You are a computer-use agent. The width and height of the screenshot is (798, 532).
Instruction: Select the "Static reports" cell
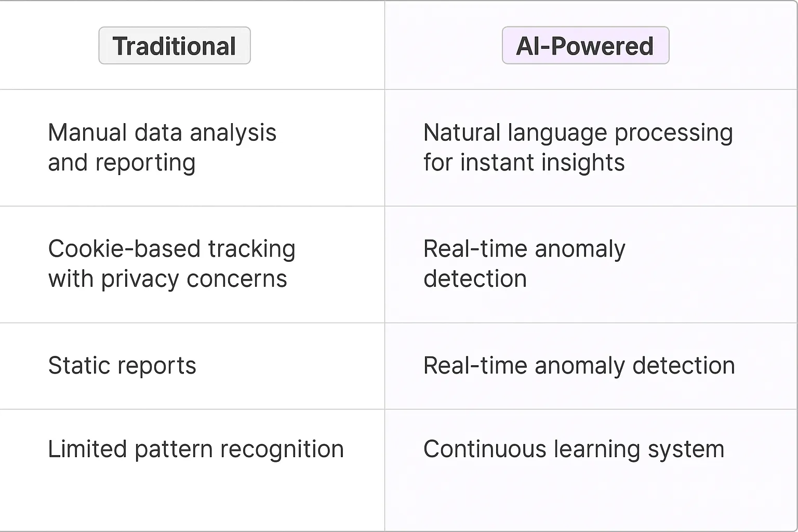pos(122,366)
